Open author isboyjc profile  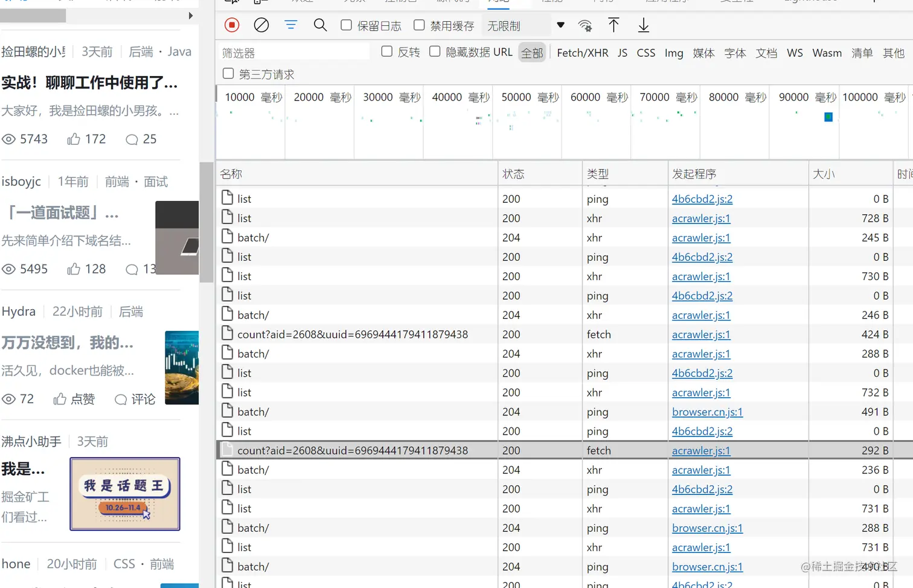pos(21,182)
